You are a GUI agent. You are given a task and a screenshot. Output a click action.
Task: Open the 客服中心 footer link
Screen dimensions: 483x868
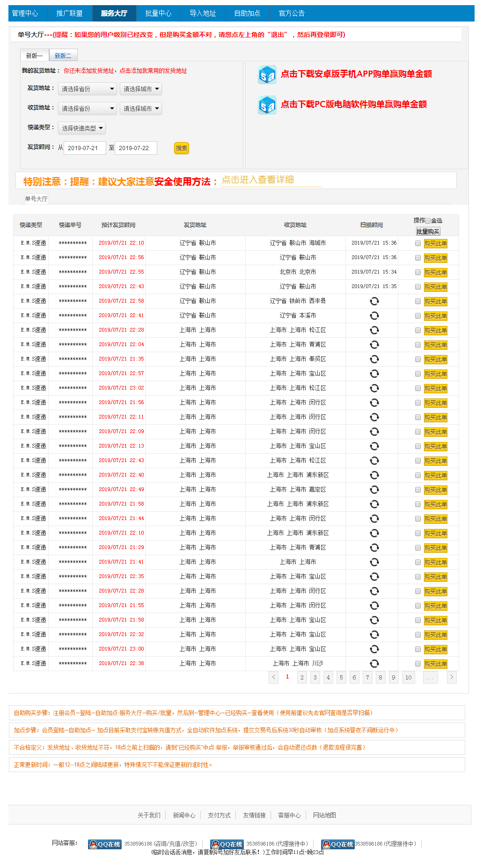pos(289,815)
